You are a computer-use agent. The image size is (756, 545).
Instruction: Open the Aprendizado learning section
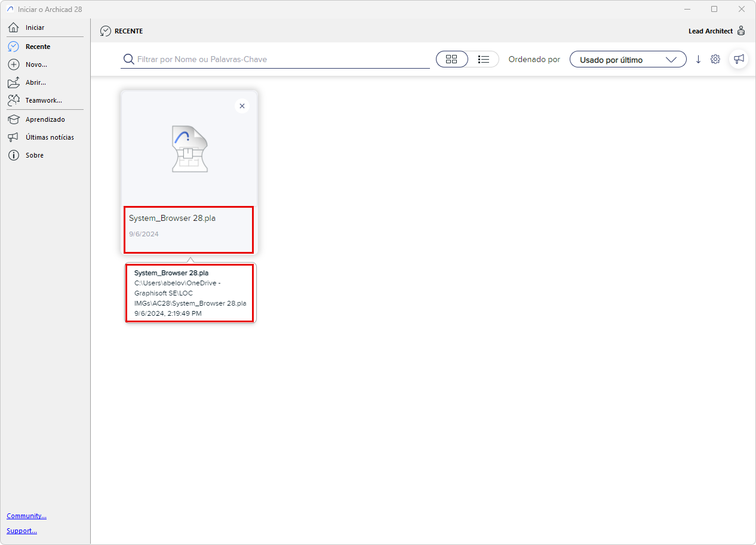[45, 119]
